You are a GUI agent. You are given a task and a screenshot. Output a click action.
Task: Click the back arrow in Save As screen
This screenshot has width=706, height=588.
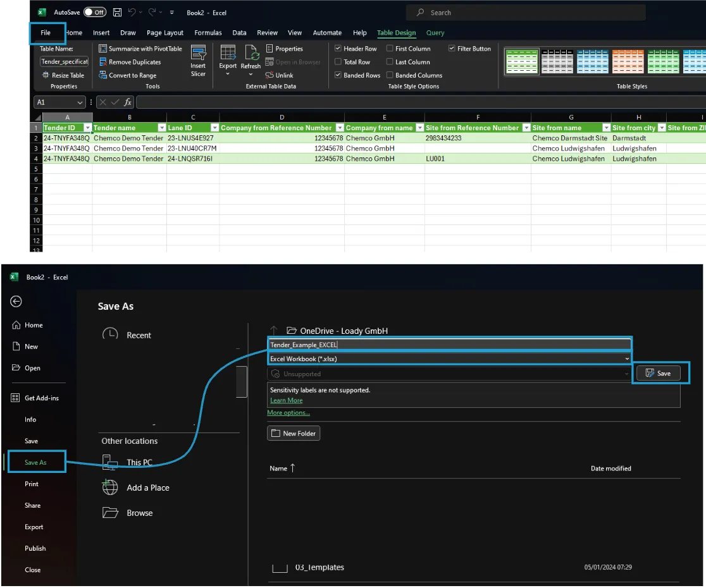(x=16, y=302)
